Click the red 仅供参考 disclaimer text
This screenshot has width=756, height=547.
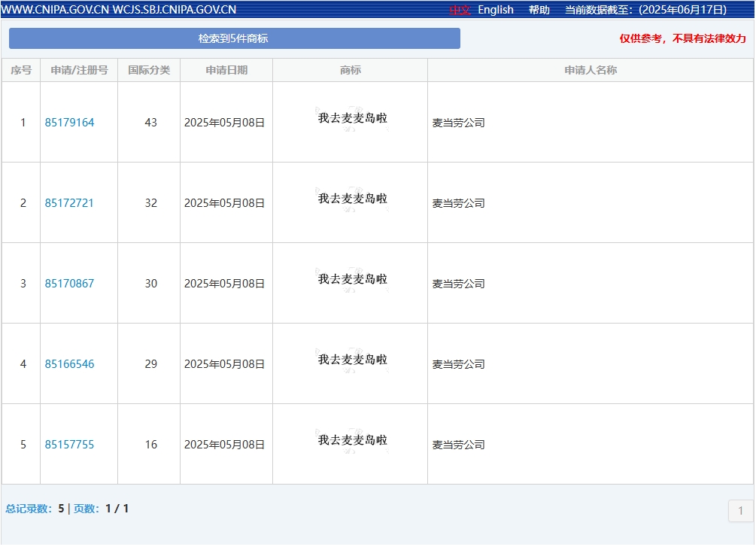click(683, 38)
